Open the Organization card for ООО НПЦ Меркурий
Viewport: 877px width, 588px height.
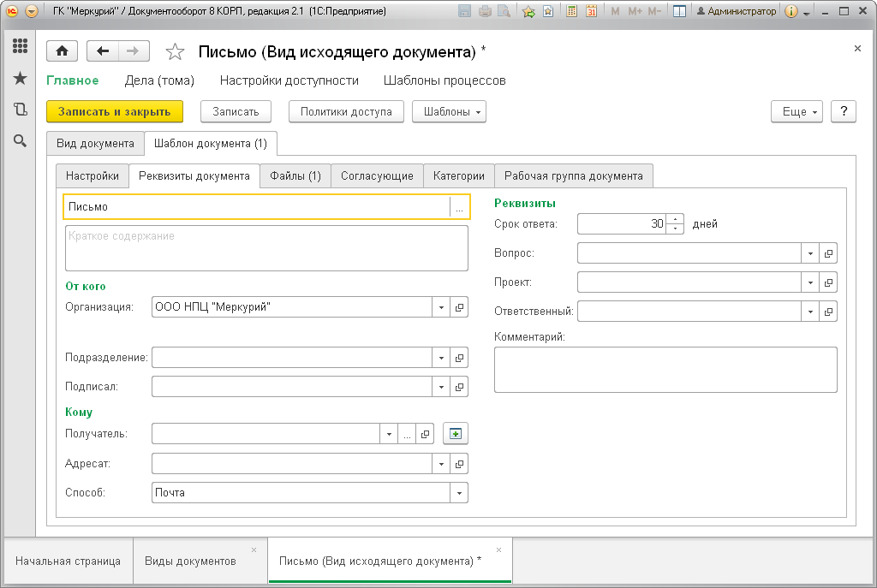tap(459, 307)
